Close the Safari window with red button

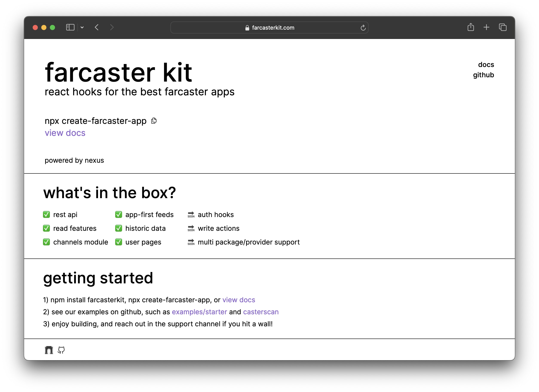click(35, 27)
